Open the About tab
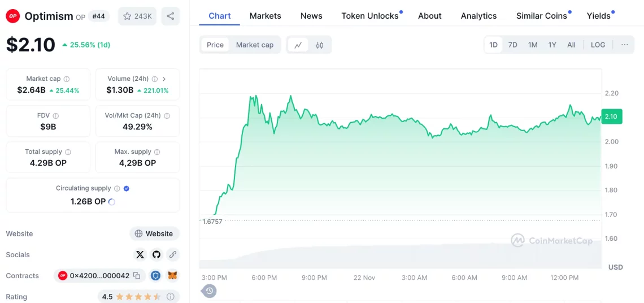The image size is (644, 303). (x=429, y=16)
